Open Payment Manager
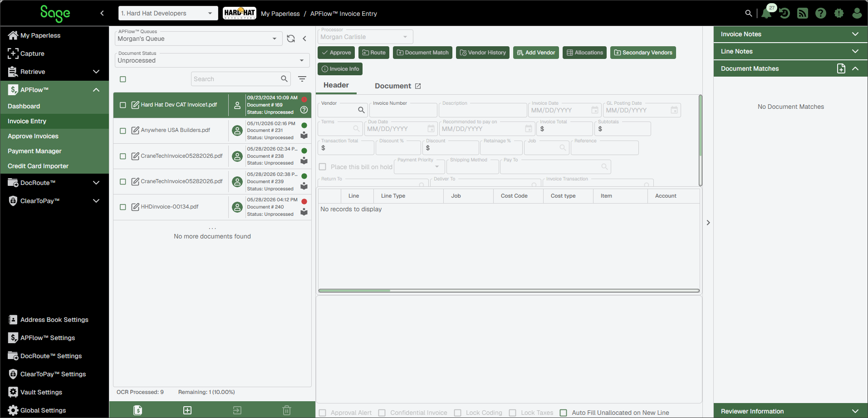Screen dimensions: 868x418 pos(34,151)
